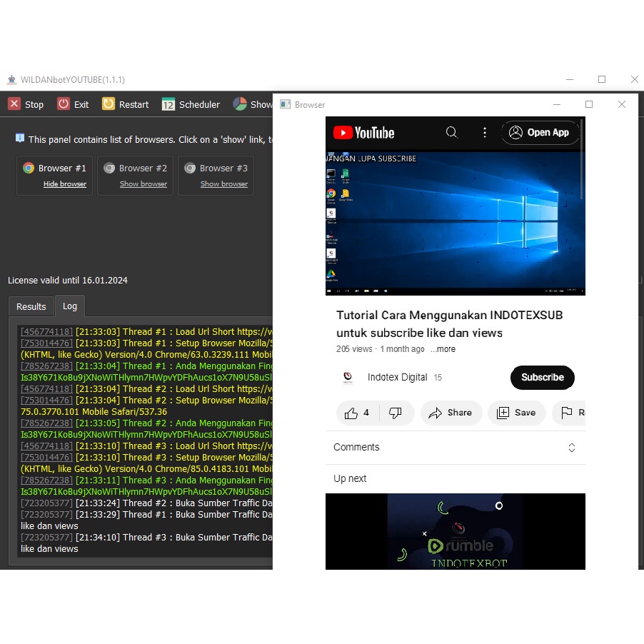Select the Log tab
Image resolution: width=644 pixels, height=644 pixels.
70,306
